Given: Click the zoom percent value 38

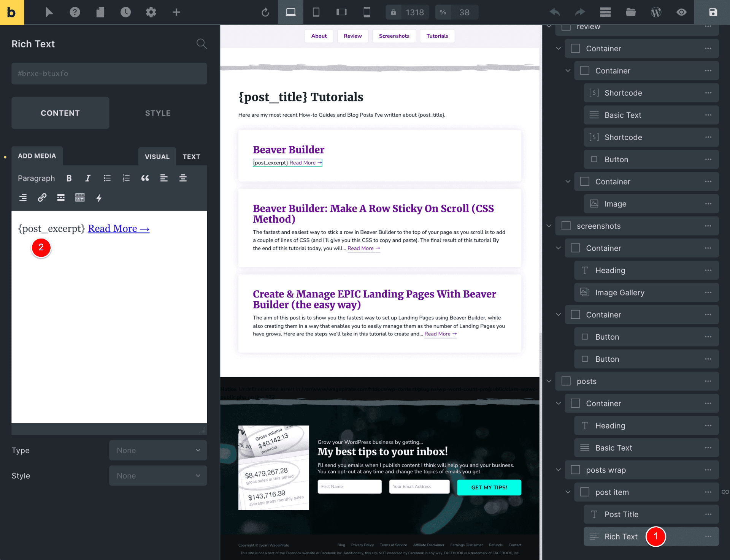Looking at the screenshot, I should click(x=464, y=12).
